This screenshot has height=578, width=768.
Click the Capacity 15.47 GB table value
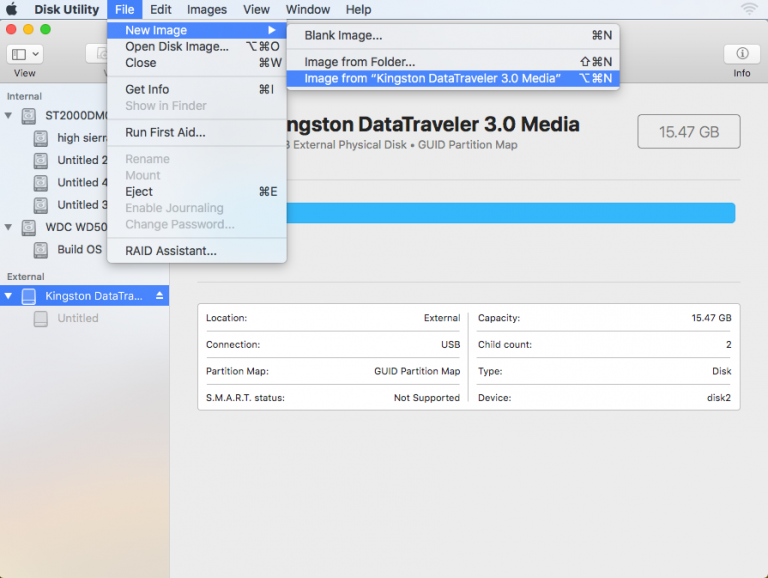[x=711, y=318]
